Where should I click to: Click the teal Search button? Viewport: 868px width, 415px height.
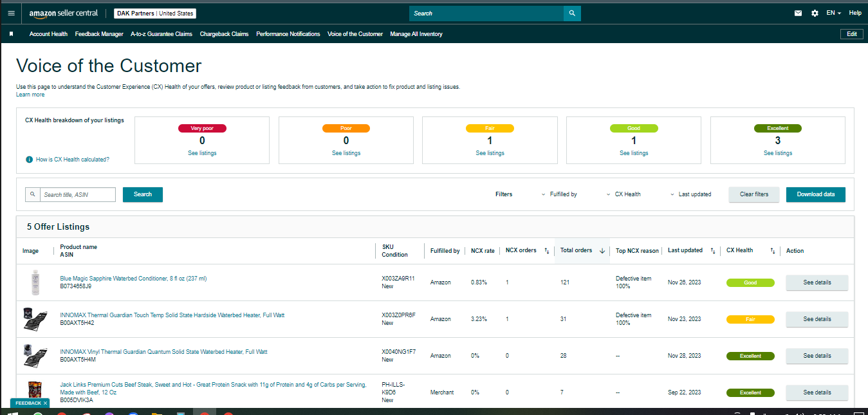tap(143, 194)
